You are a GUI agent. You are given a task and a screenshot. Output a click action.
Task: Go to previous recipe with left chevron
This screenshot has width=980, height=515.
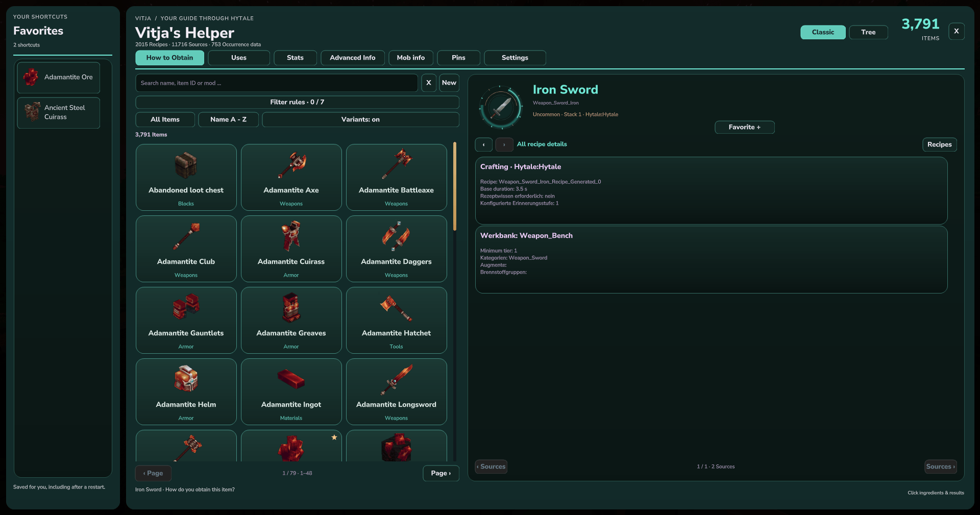pos(483,144)
